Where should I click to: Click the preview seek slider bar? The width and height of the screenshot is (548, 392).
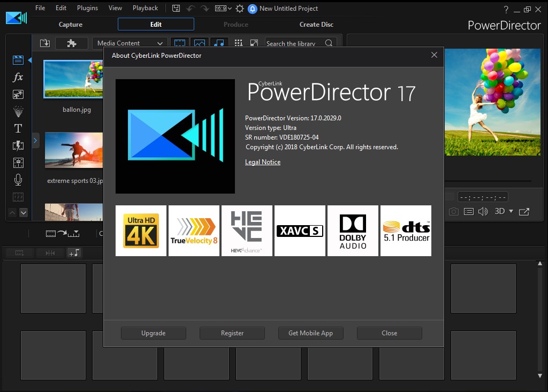click(x=488, y=181)
